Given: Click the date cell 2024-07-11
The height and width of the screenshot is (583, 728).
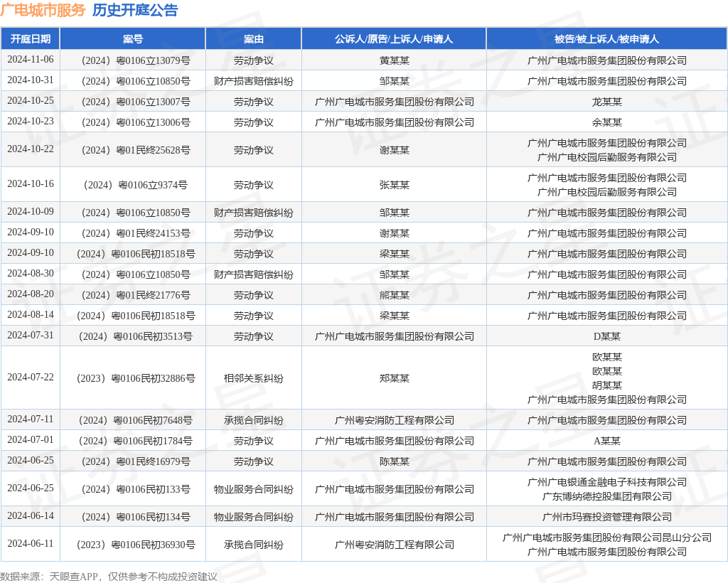Looking at the screenshot, I should pyautogui.click(x=30, y=419).
